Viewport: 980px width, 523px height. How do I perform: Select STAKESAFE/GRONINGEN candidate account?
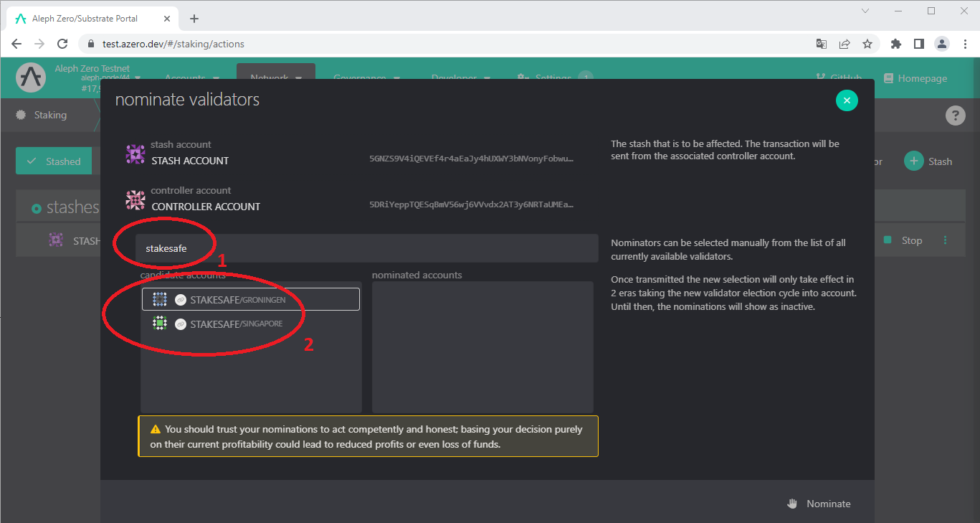pos(250,300)
